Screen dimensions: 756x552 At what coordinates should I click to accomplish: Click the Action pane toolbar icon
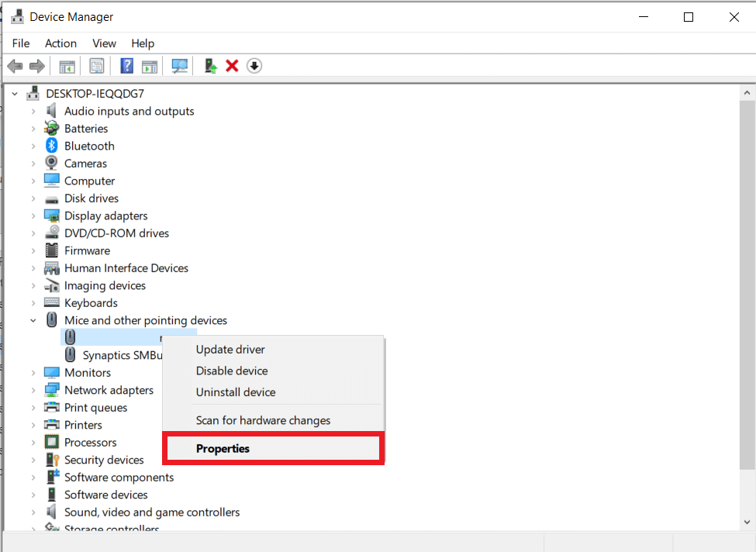point(150,67)
